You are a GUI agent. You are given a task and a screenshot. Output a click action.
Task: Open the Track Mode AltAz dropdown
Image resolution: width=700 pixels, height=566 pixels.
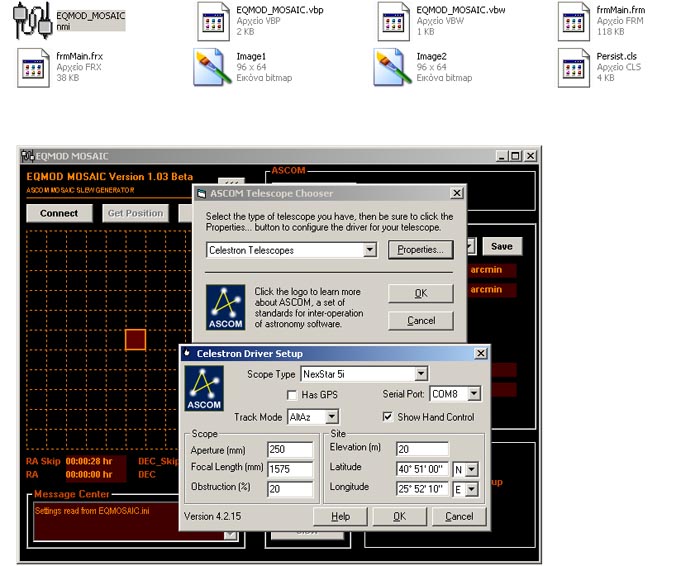331,416
